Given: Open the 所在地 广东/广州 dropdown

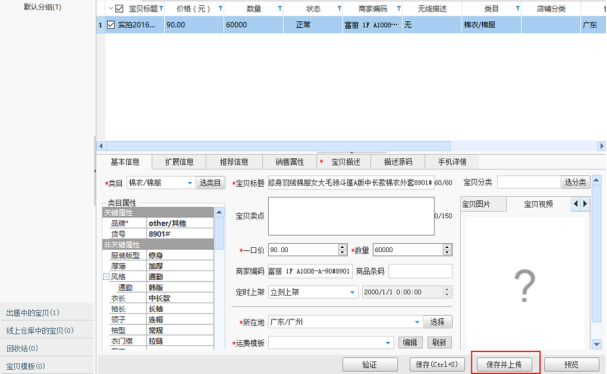Looking at the screenshot, I should coord(417,322).
